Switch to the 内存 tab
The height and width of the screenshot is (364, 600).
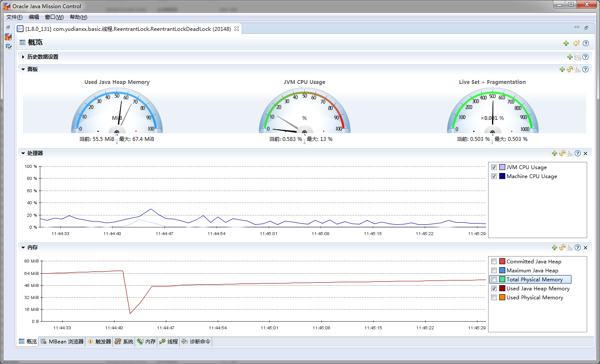[146, 341]
